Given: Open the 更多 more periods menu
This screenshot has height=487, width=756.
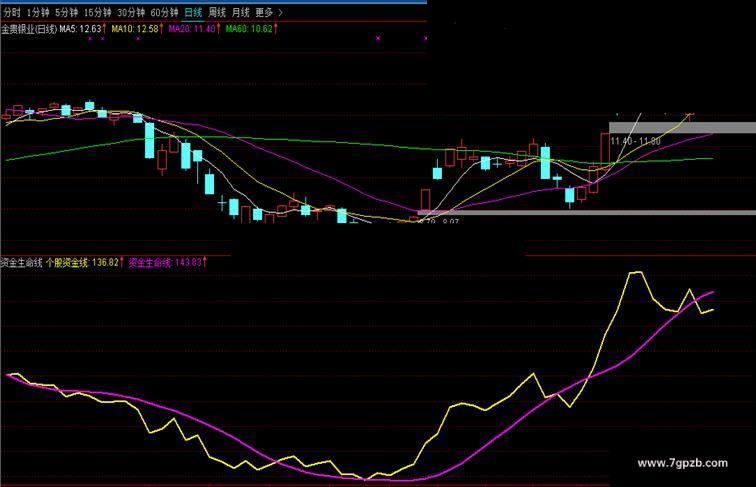Looking at the screenshot, I should tap(264, 13).
